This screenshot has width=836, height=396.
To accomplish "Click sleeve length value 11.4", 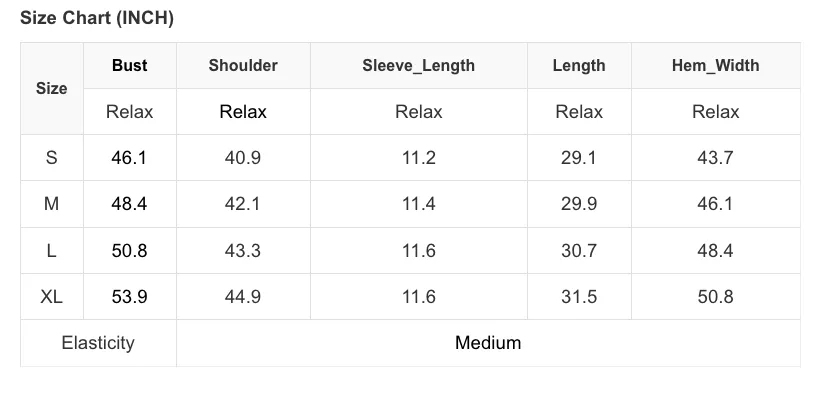I will (x=419, y=204).
